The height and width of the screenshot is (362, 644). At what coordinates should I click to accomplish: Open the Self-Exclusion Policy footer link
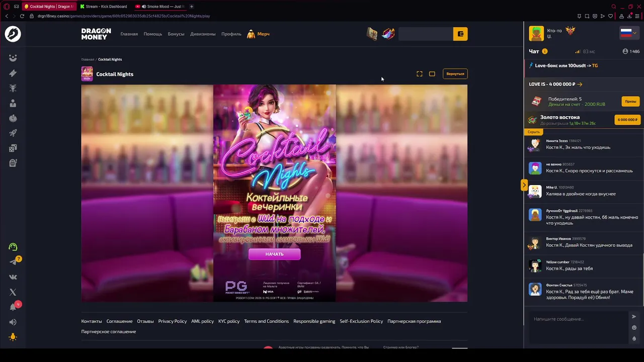pos(361,321)
